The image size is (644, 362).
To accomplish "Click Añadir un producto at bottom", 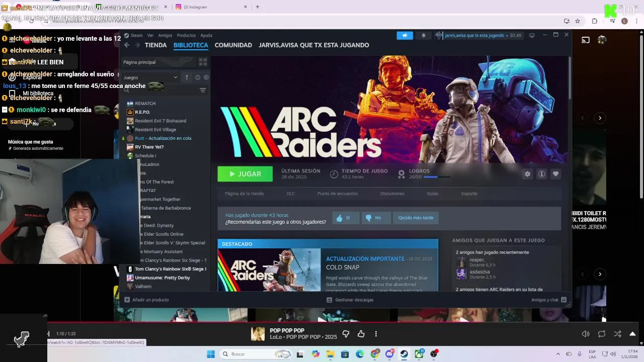I will click(x=146, y=300).
